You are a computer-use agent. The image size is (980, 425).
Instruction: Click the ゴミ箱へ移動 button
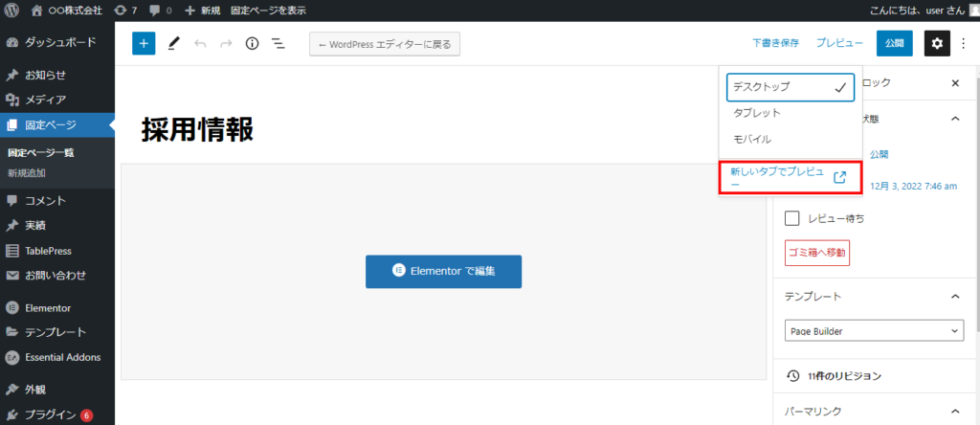click(816, 253)
